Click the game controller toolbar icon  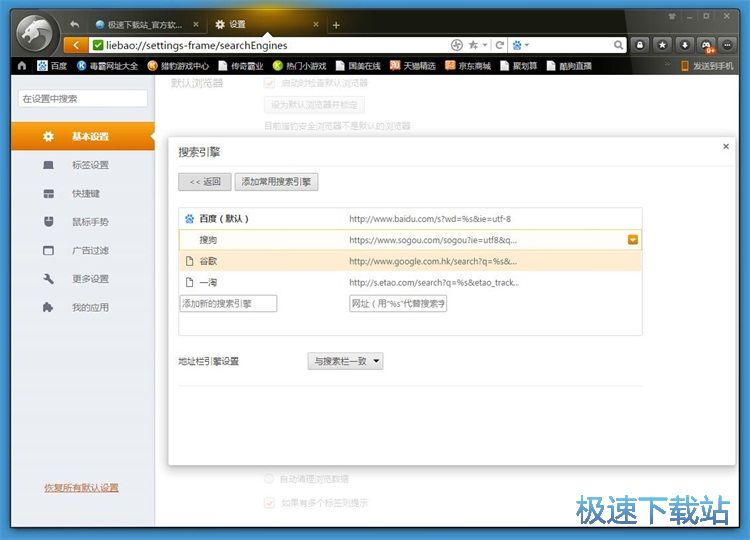tap(706, 45)
